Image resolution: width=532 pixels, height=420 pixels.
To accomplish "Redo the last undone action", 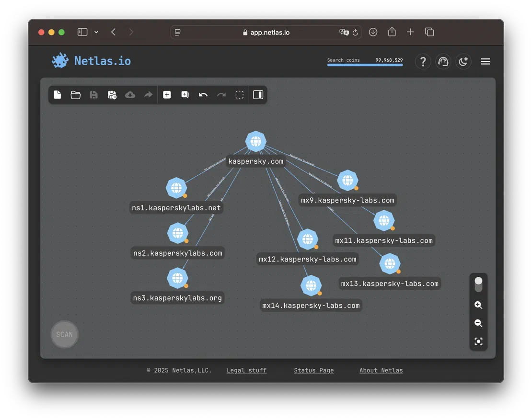I will pos(221,95).
